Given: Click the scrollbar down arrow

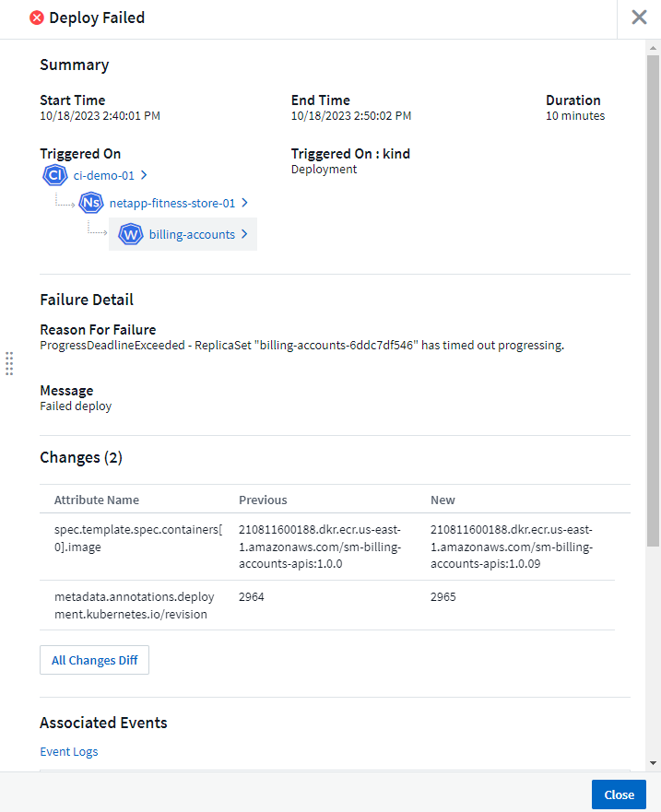Looking at the screenshot, I should coord(653,762).
